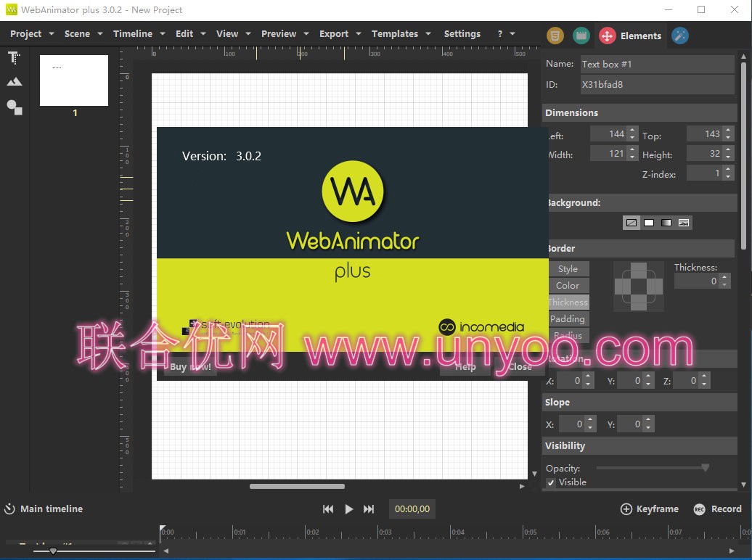Adjust the timeline zoom slider

[x=53, y=551]
